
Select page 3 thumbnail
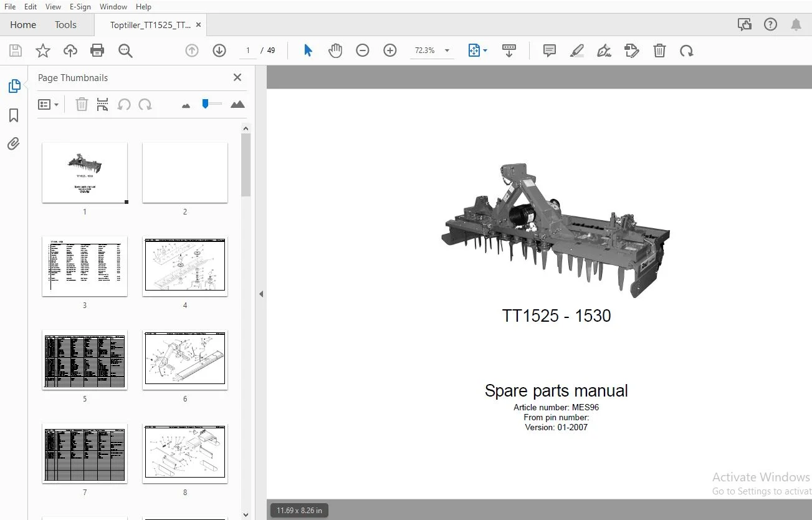(x=85, y=266)
